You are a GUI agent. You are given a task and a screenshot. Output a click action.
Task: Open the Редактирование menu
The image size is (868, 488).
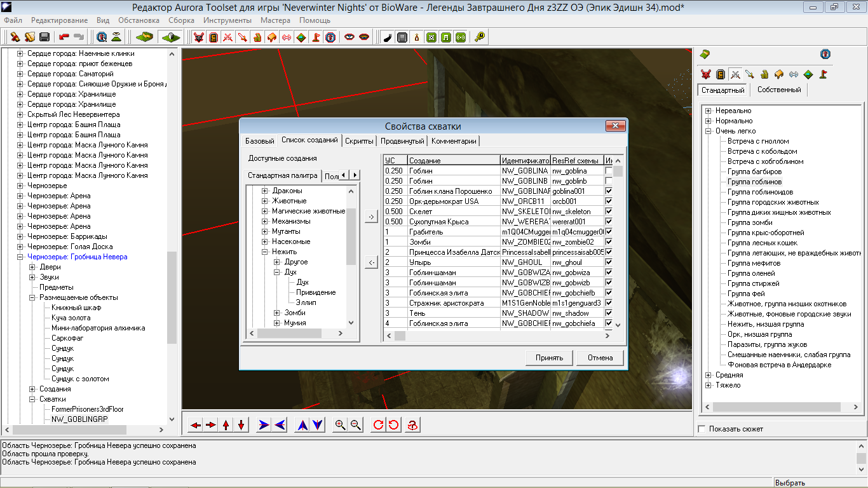(60, 20)
